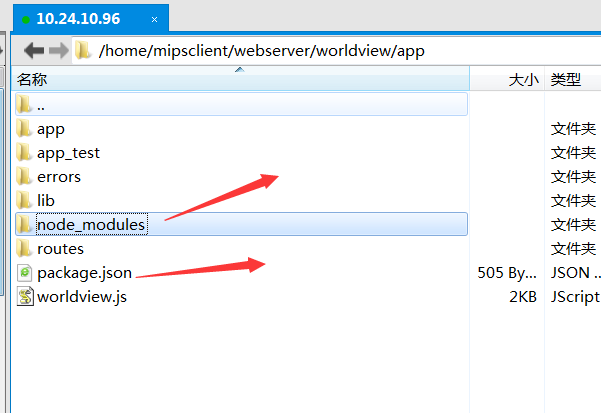Viewport: 601px width, 413px height.
Task: Click the JScript type cell for worldview.js
Action: [x=575, y=297]
